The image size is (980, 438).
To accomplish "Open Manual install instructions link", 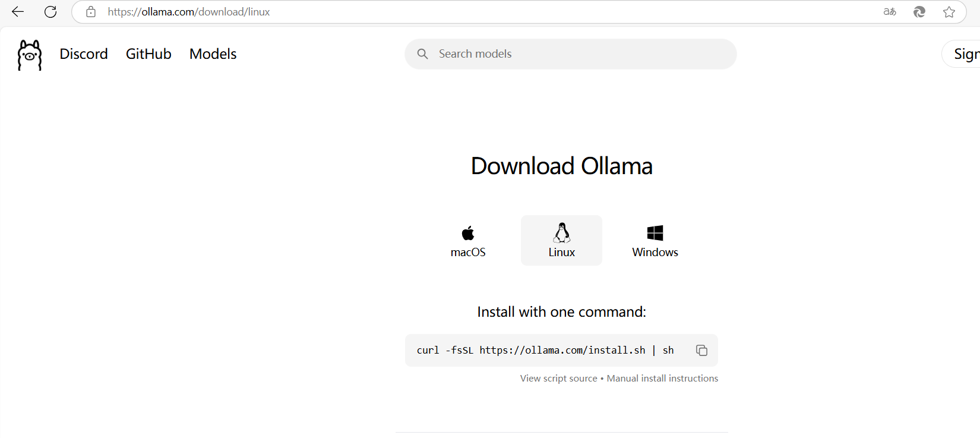I will [662, 379].
